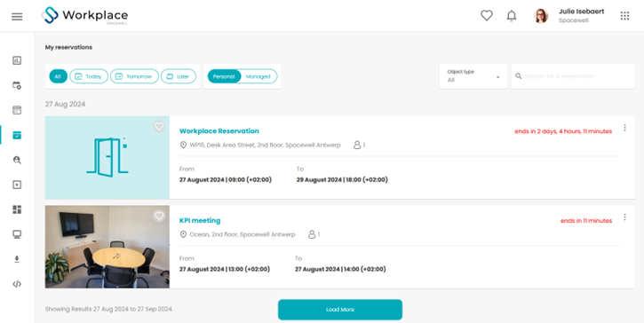
Task: Click '29 August 2024 | 18:00' end time
Action: [342, 180]
